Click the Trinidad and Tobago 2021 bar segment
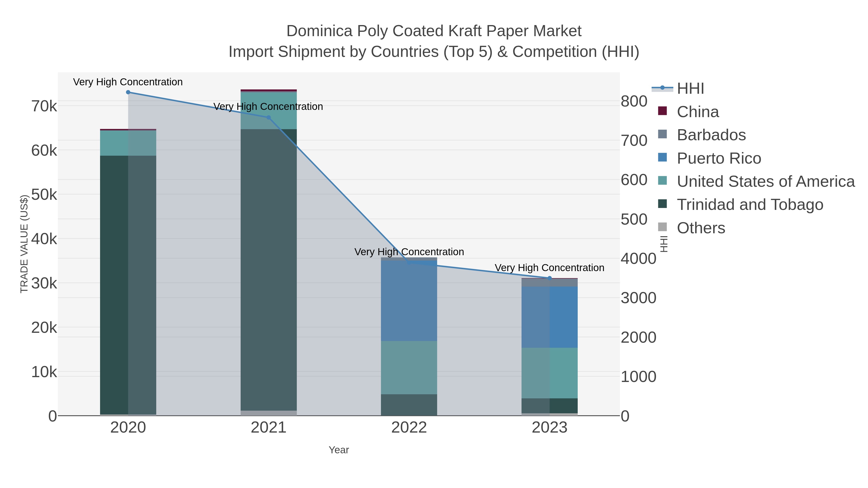Screen dimensions: 868x488 (x=269, y=270)
